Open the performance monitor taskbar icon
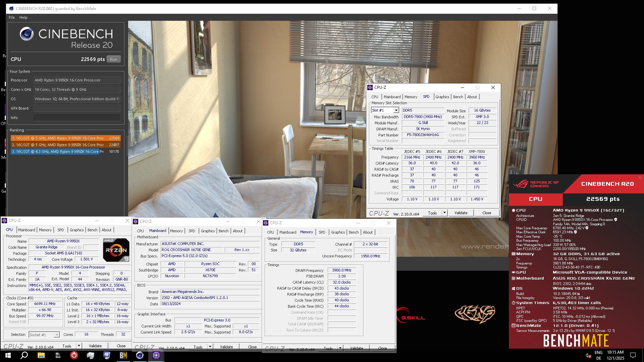 click(x=90, y=355)
